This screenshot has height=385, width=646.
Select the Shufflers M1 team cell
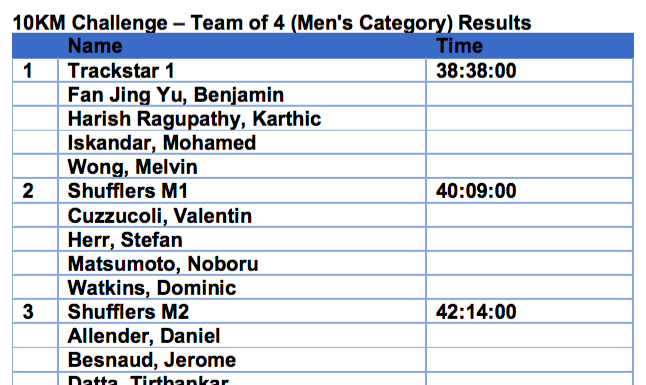click(x=242, y=191)
